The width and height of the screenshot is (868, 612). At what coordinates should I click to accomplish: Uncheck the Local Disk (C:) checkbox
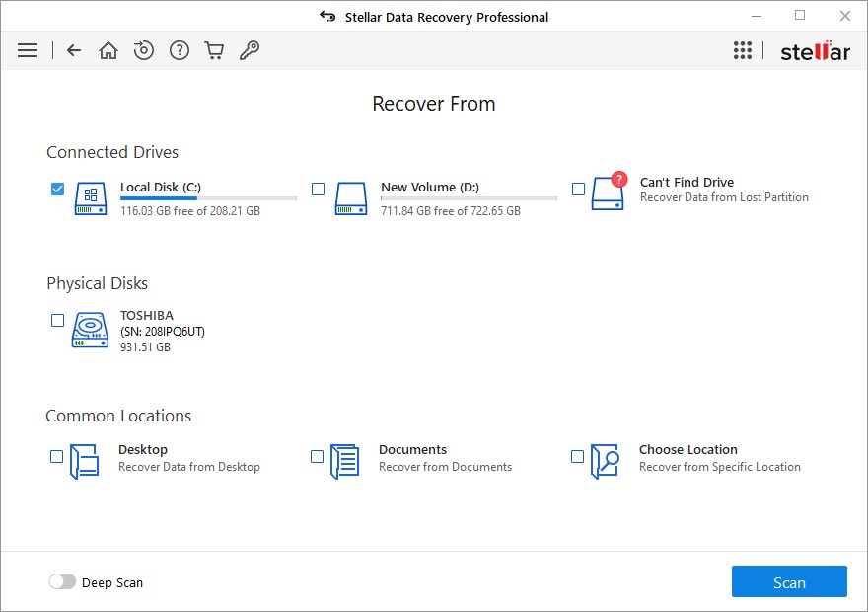click(57, 189)
